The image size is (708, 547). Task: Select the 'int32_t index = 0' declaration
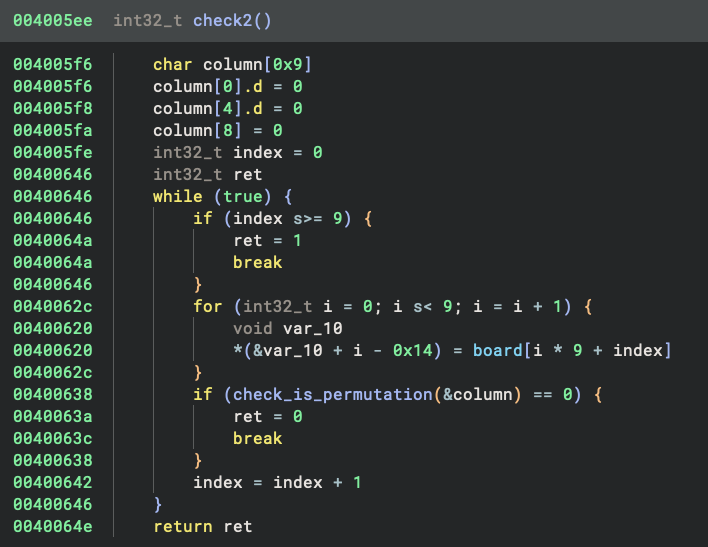point(238,153)
